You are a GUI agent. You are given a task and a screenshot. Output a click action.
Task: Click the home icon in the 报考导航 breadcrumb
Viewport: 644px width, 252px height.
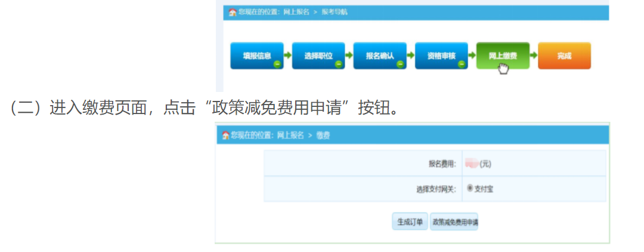[x=233, y=13]
